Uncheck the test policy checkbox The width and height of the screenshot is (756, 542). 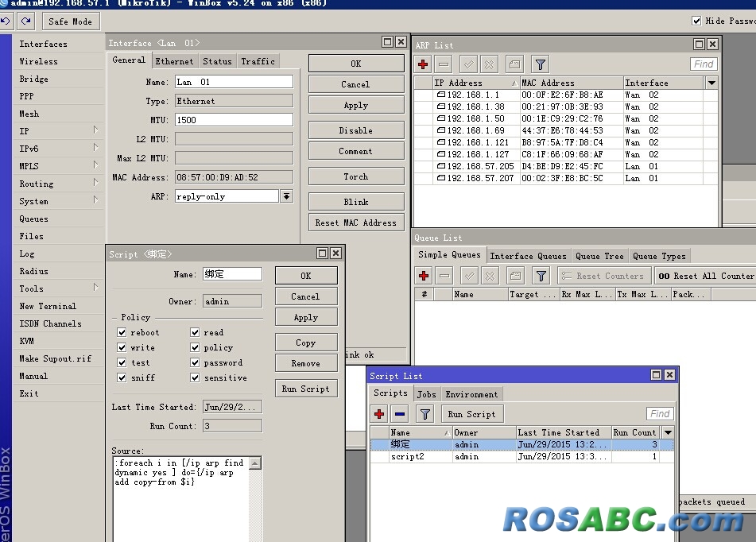pyautogui.click(x=122, y=362)
